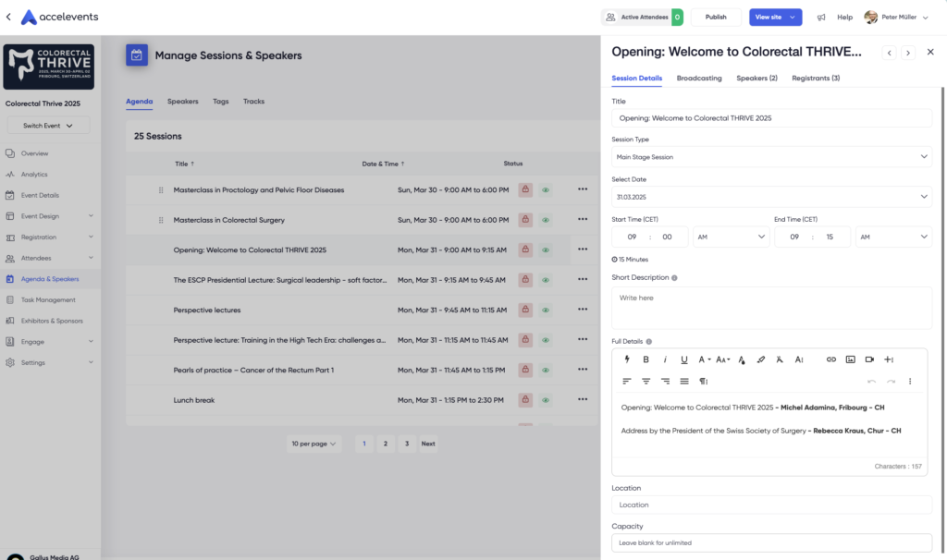Click the Publish button
Viewport: 947px width, 560px height.
pos(716,17)
